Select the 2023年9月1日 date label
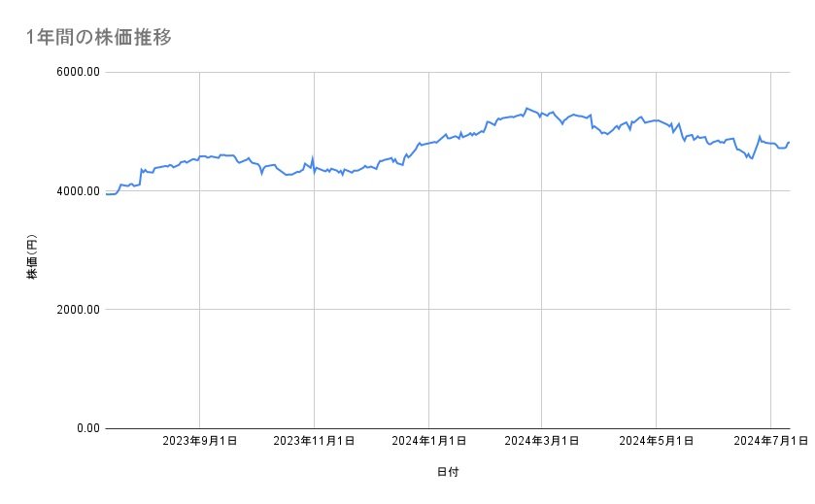 pos(199,441)
